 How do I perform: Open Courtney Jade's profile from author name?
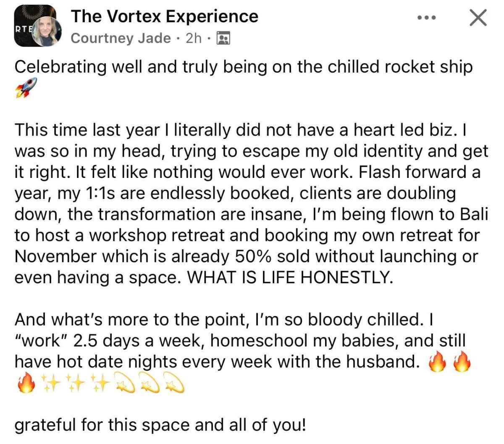tap(121, 38)
